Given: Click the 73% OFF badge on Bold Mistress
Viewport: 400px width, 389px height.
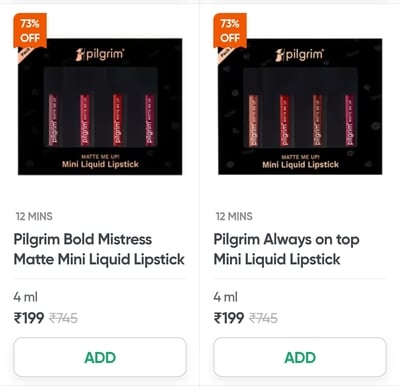Looking at the screenshot, I should 30,31.
